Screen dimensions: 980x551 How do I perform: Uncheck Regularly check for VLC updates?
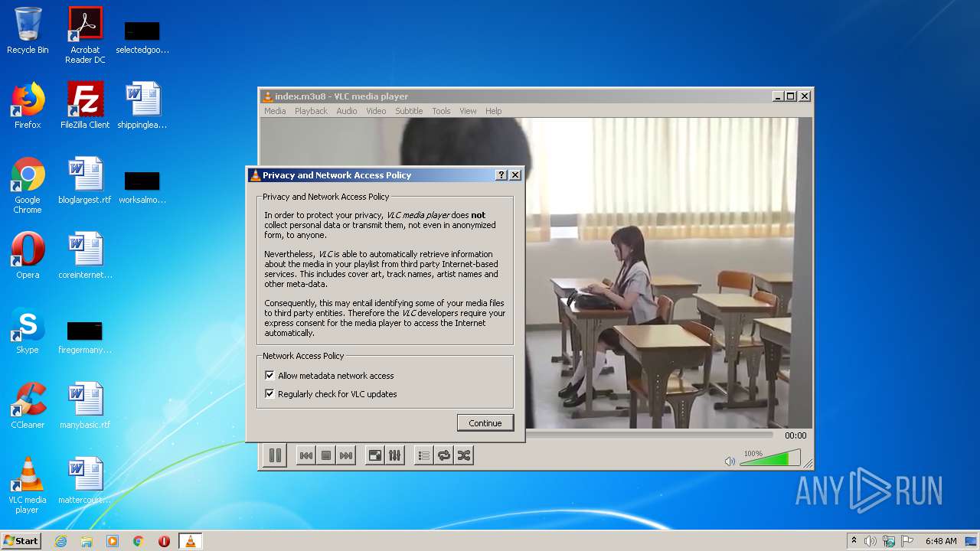click(x=269, y=394)
